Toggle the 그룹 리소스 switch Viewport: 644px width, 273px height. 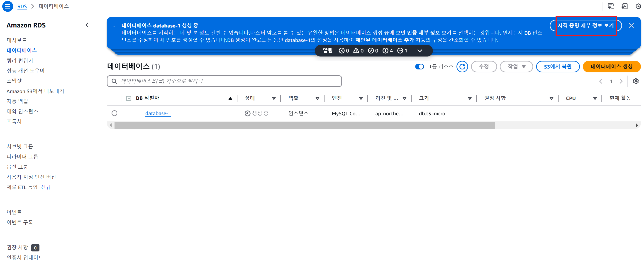pos(419,66)
